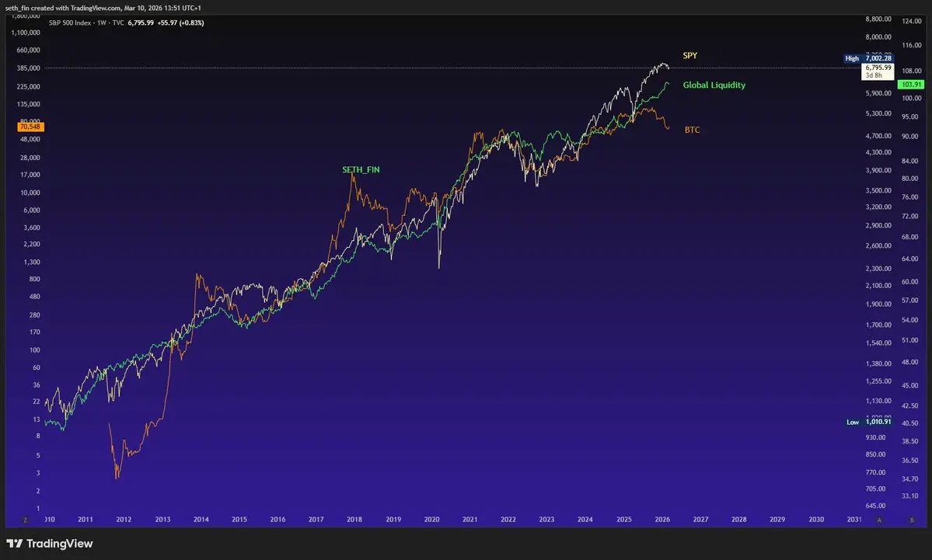
Task: Click the 2026 label on the time axis
Action: click(662, 520)
